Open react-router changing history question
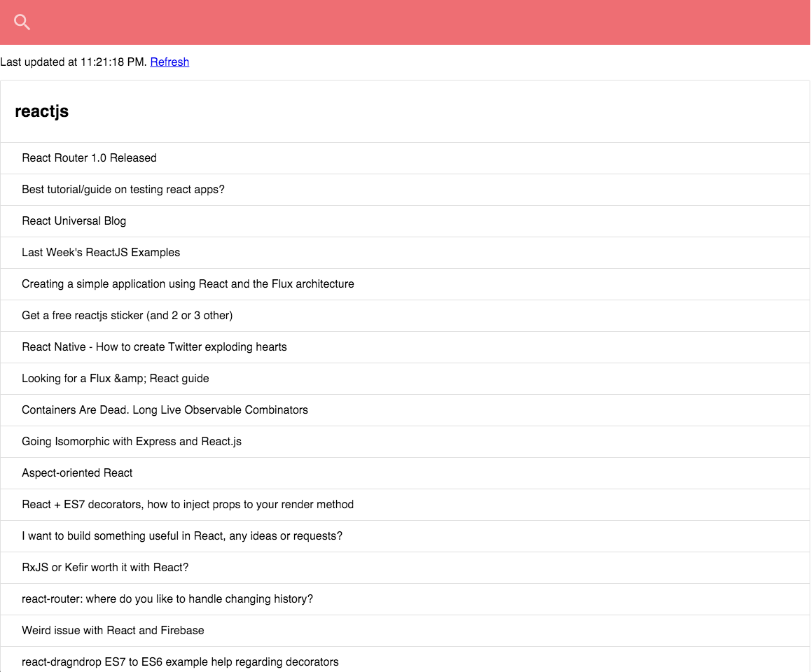Image resolution: width=811 pixels, height=672 pixels. click(x=405, y=600)
